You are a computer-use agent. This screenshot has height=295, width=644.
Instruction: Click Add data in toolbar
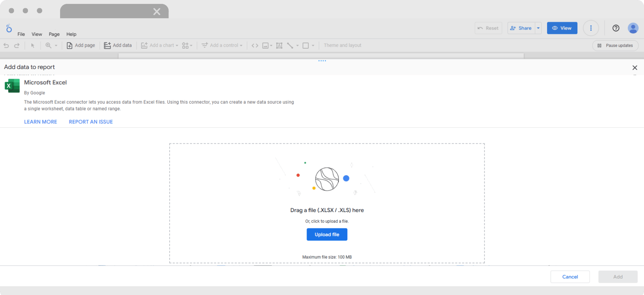click(118, 45)
